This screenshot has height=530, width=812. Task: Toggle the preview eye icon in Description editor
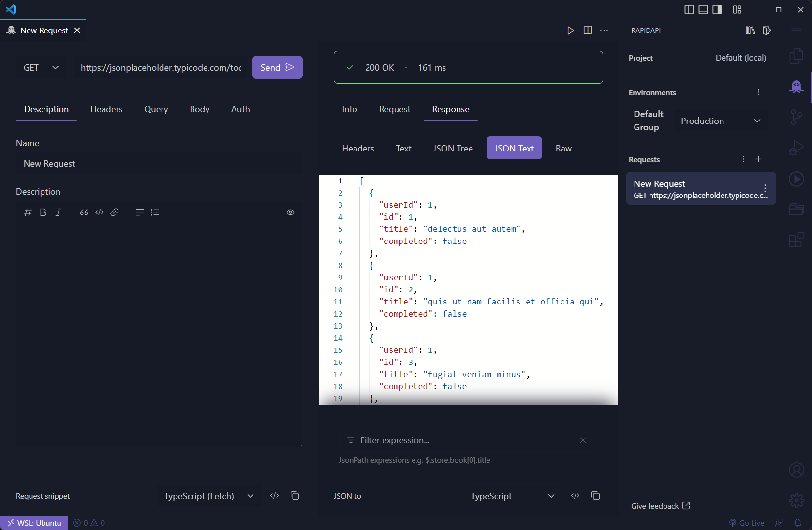(290, 212)
